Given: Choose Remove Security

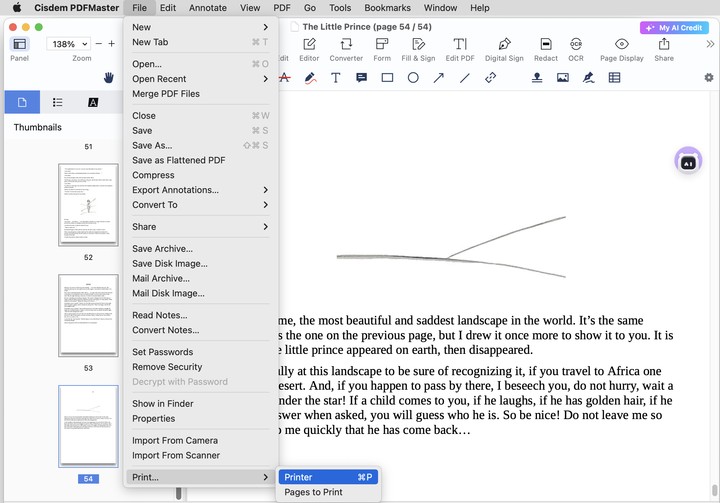Looking at the screenshot, I should coord(201,367).
